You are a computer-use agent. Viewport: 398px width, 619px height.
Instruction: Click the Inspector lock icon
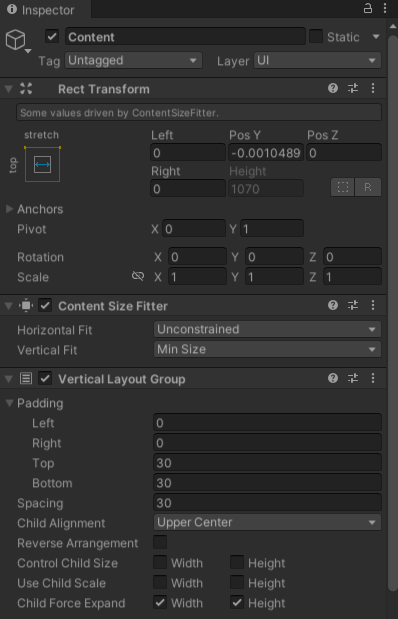click(x=368, y=9)
